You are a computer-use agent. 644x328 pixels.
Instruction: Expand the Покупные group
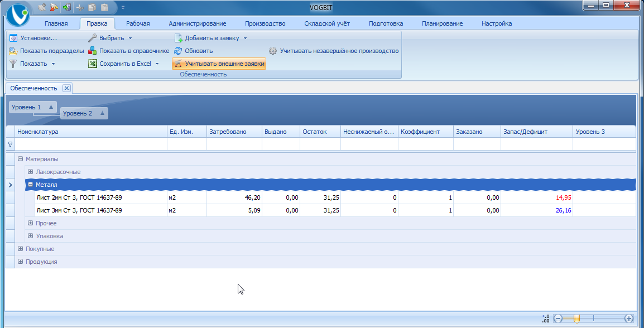point(21,249)
